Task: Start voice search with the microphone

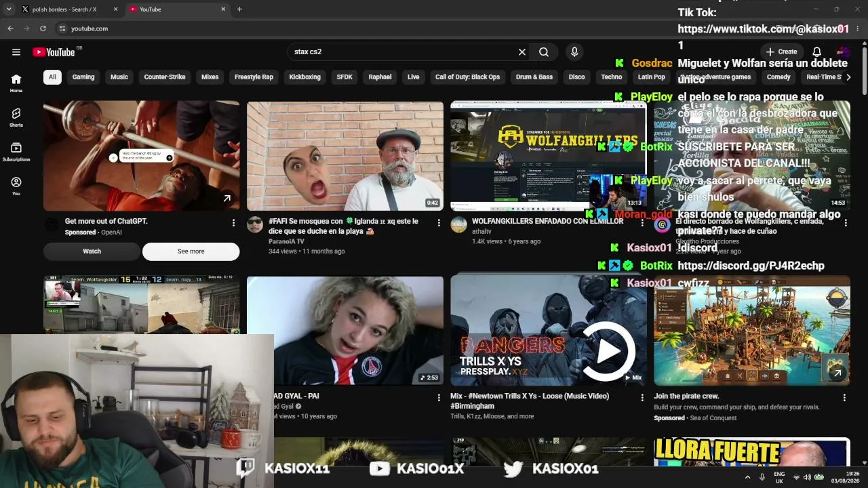Action: point(574,52)
